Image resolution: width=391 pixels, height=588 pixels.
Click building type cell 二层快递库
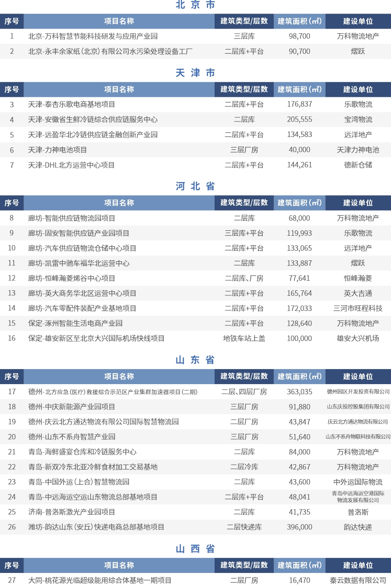pyautogui.click(x=244, y=527)
